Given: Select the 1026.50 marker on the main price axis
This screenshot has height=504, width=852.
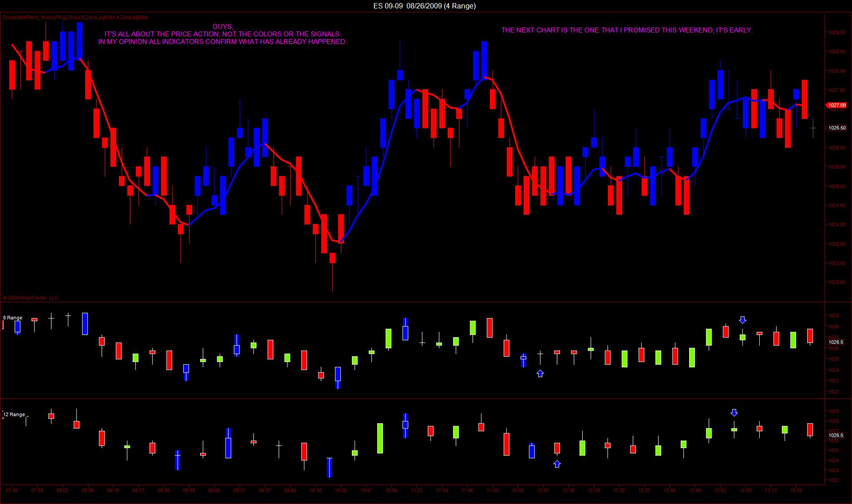Looking at the screenshot, I should [x=837, y=128].
